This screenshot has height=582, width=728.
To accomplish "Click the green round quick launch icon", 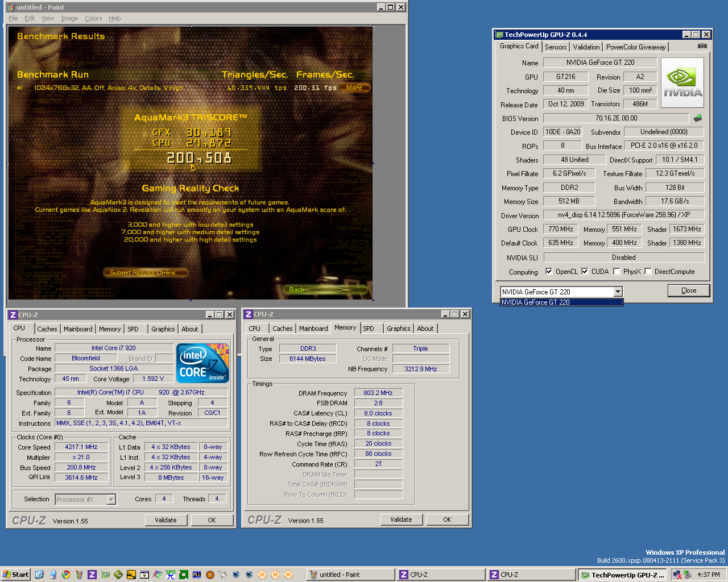I will coord(118,575).
